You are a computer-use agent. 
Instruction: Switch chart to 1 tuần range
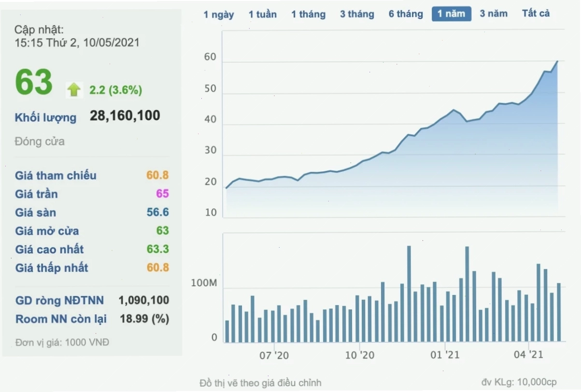pyautogui.click(x=263, y=14)
